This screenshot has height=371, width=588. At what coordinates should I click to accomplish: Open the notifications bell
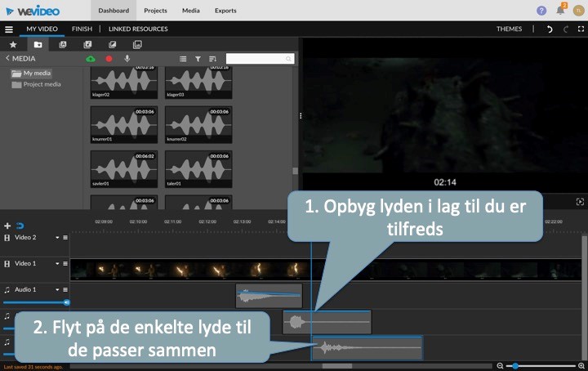pyautogui.click(x=560, y=10)
